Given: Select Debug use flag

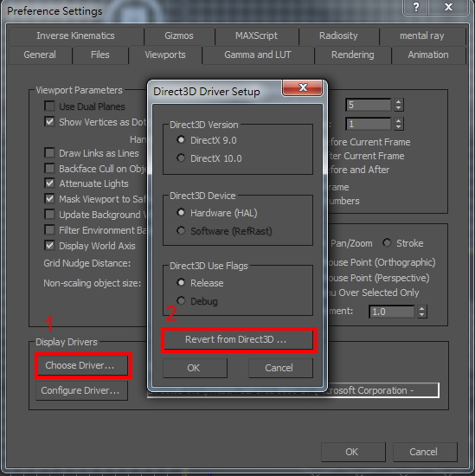Looking at the screenshot, I should click(x=181, y=301).
